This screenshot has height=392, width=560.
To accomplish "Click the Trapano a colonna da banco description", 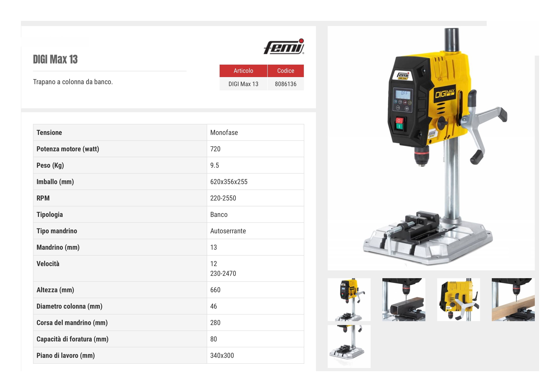I will (73, 82).
